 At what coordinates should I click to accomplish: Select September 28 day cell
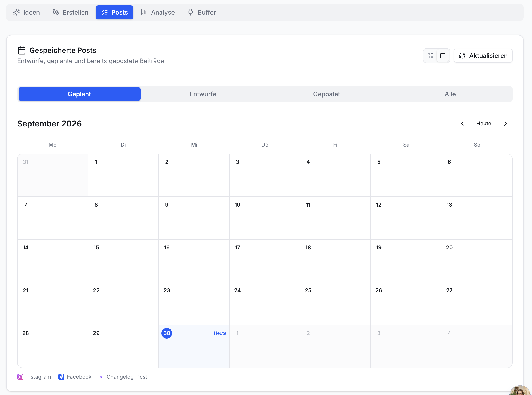[x=53, y=346]
